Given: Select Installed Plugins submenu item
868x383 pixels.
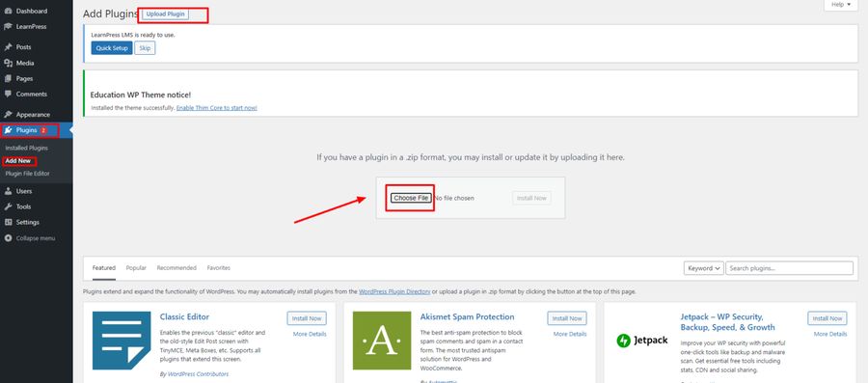Looking at the screenshot, I should tap(27, 149).
